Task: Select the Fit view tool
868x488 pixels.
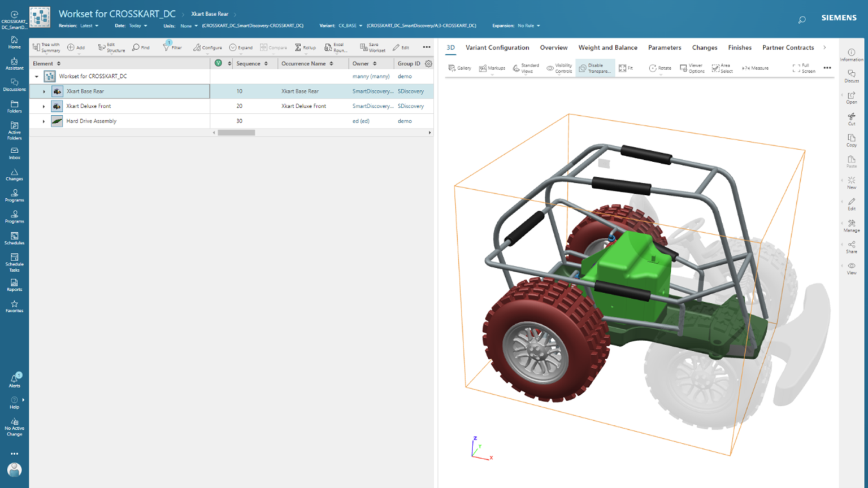Action: pos(627,68)
